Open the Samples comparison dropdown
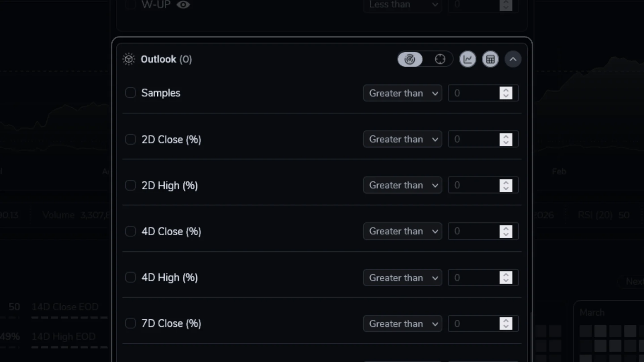 click(x=402, y=93)
